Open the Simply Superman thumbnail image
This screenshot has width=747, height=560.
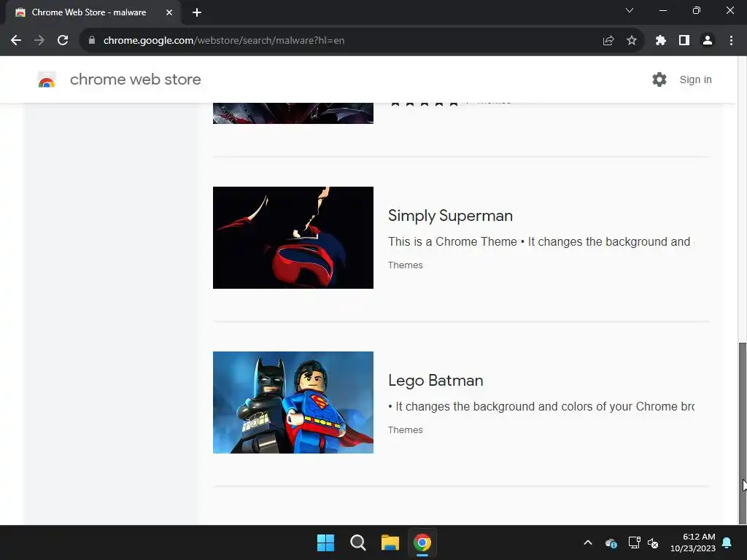tap(293, 238)
